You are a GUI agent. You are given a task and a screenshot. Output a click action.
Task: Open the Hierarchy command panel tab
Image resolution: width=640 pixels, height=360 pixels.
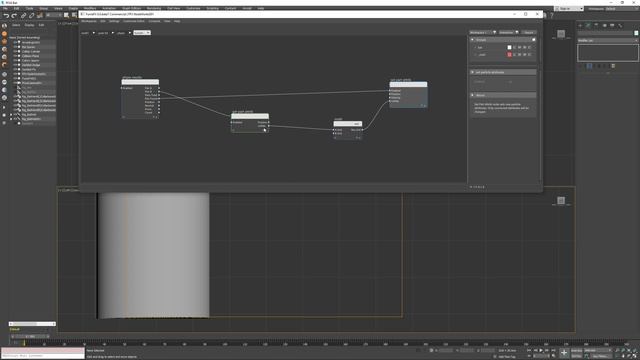tap(596, 25)
